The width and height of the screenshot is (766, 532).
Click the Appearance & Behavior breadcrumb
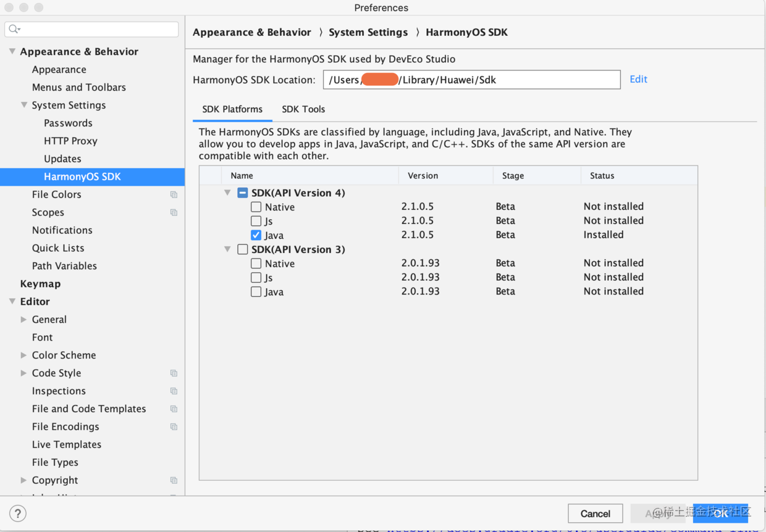(252, 32)
